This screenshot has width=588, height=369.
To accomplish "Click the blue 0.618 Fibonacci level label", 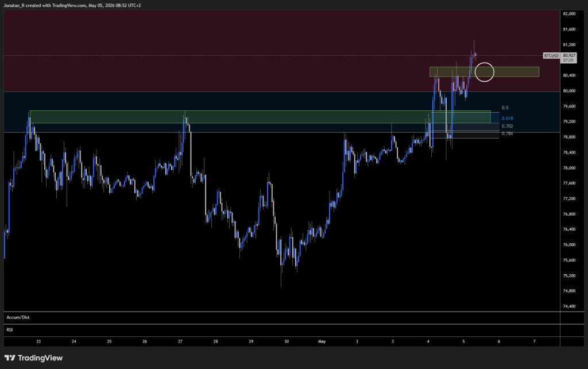I will click(507, 118).
